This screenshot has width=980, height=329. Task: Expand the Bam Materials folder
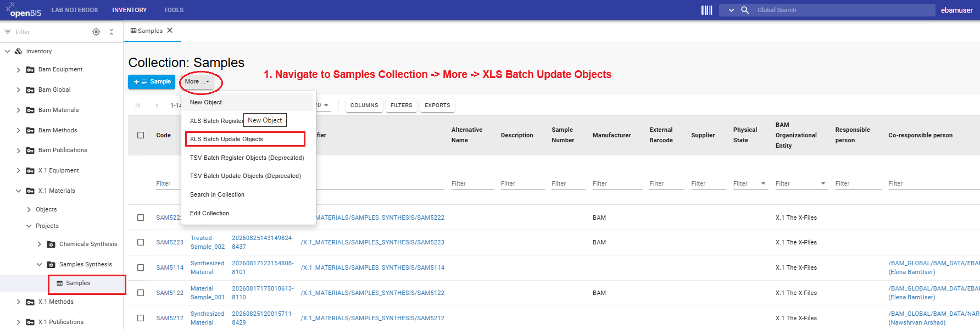[x=18, y=110]
